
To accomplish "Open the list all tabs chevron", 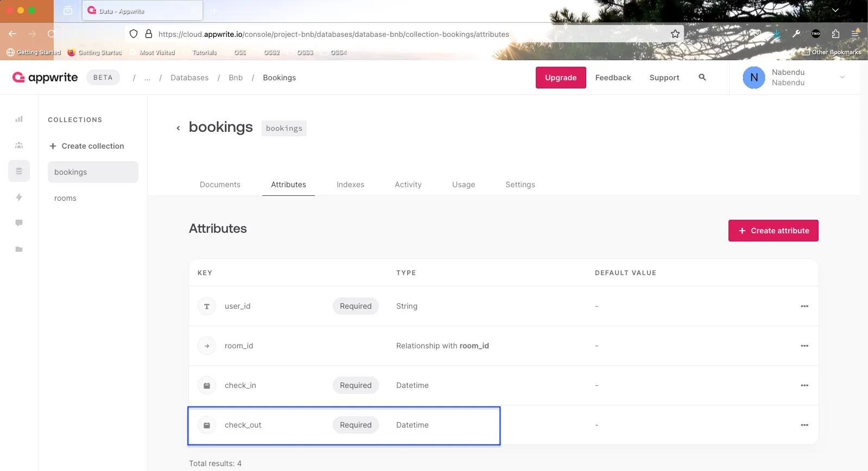I will [835, 10].
